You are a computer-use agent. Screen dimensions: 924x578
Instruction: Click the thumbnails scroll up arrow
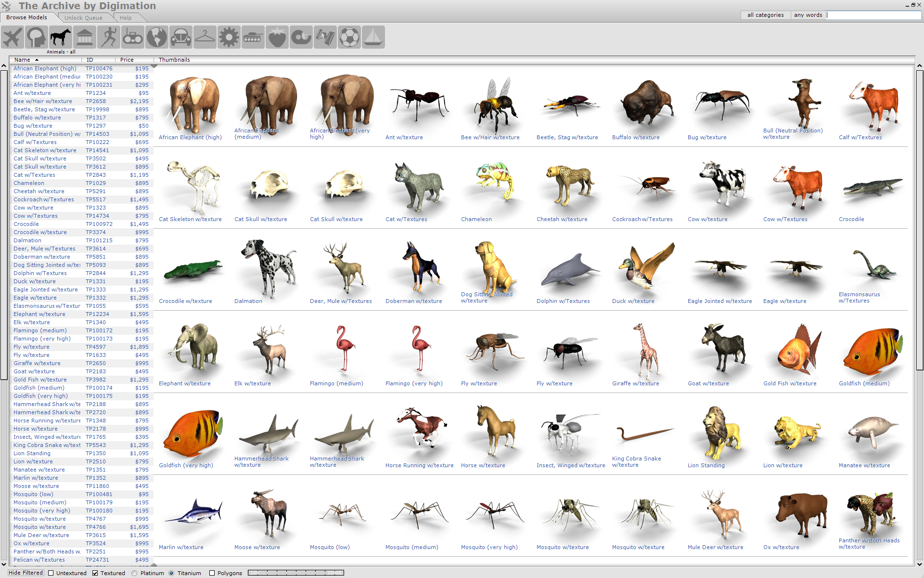(920, 66)
